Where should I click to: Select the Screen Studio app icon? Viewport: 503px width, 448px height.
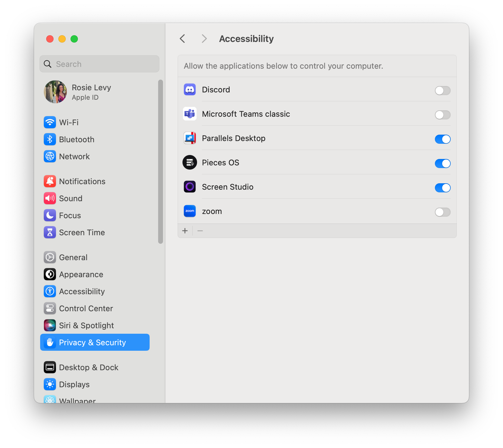point(190,187)
